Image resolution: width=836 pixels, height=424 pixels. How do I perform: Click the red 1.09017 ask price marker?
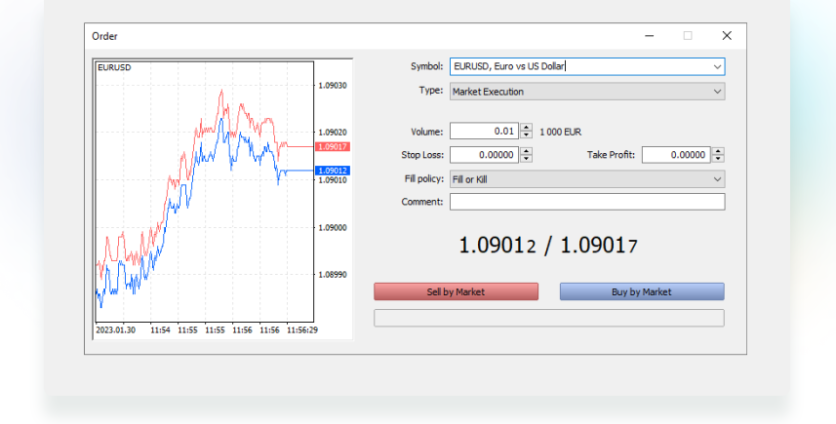click(x=331, y=146)
